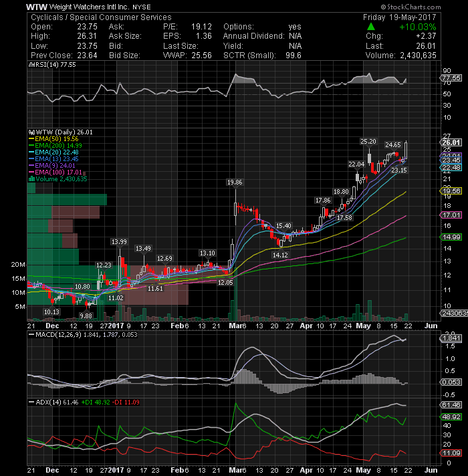
Task: Click the 18.80 price annotation
Action: [x=341, y=192]
